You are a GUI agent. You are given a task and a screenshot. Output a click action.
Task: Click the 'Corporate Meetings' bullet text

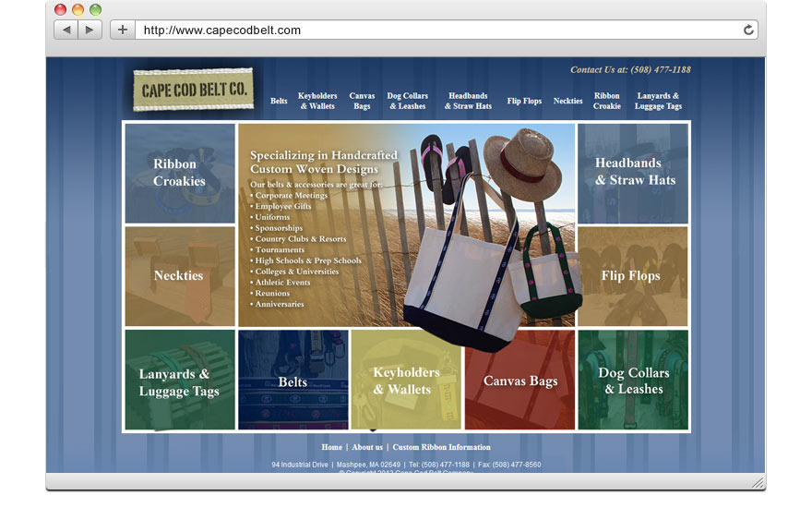291,196
